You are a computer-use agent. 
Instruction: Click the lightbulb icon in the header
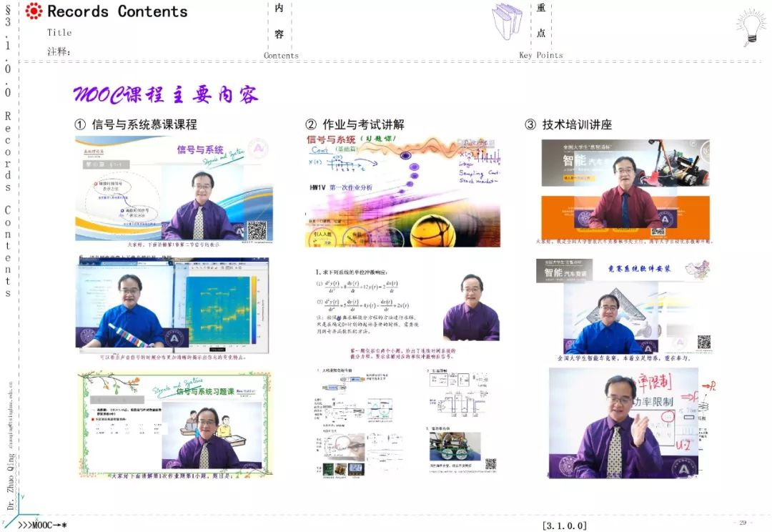click(751, 28)
